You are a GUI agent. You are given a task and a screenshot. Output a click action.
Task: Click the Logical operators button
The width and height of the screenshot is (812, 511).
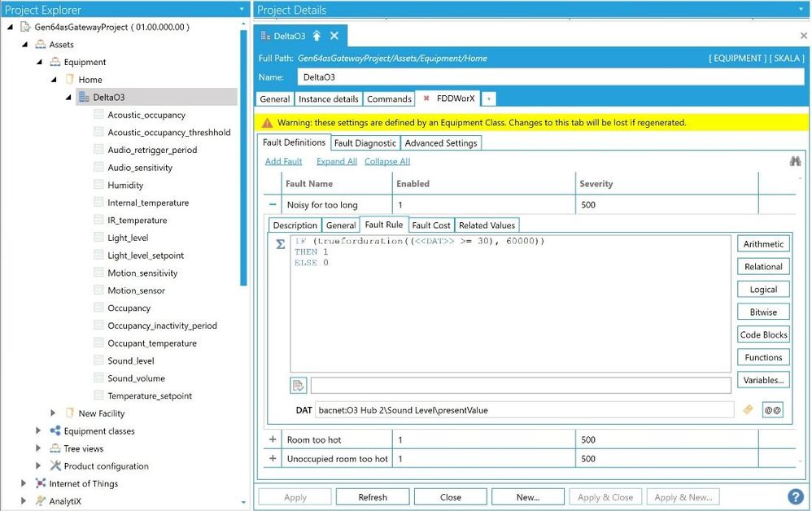763,290
